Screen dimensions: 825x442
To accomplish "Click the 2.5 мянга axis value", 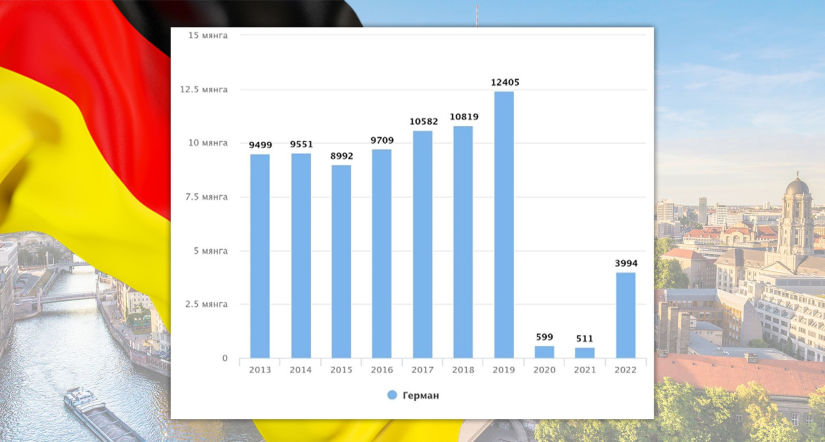I will [206, 304].
